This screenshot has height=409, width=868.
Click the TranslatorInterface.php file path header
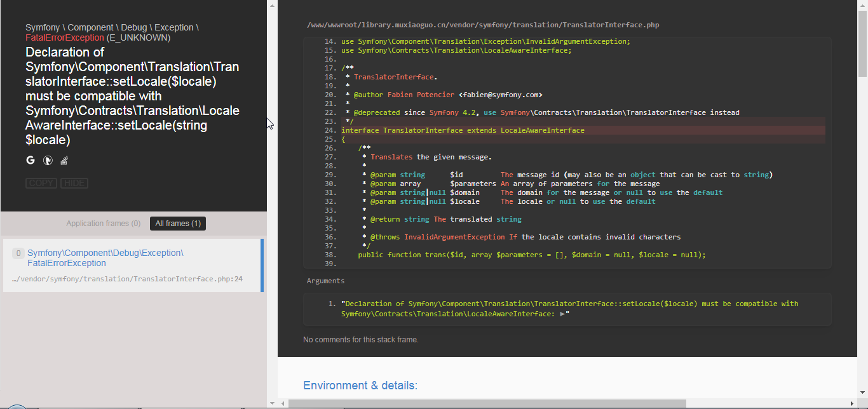click(x=483, y=25)
